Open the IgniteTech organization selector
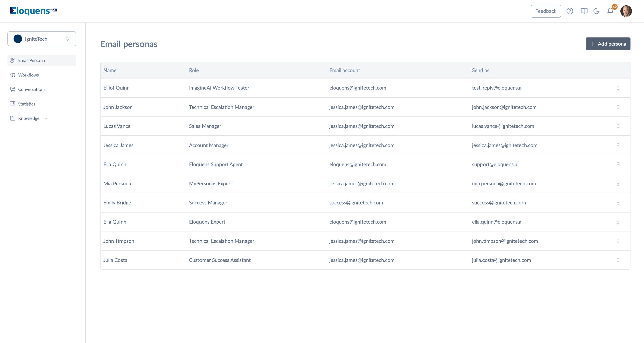644x343 pixels. click(x=42, y=39)
